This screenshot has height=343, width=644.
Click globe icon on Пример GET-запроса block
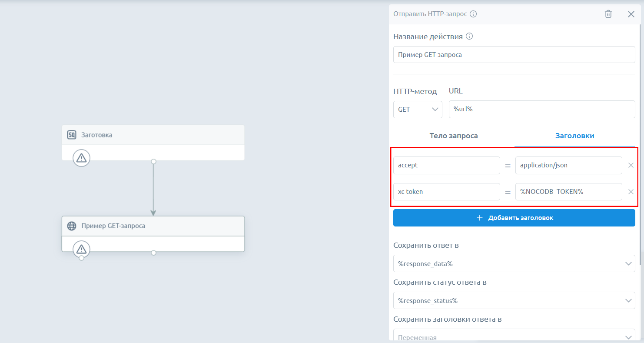72,226
